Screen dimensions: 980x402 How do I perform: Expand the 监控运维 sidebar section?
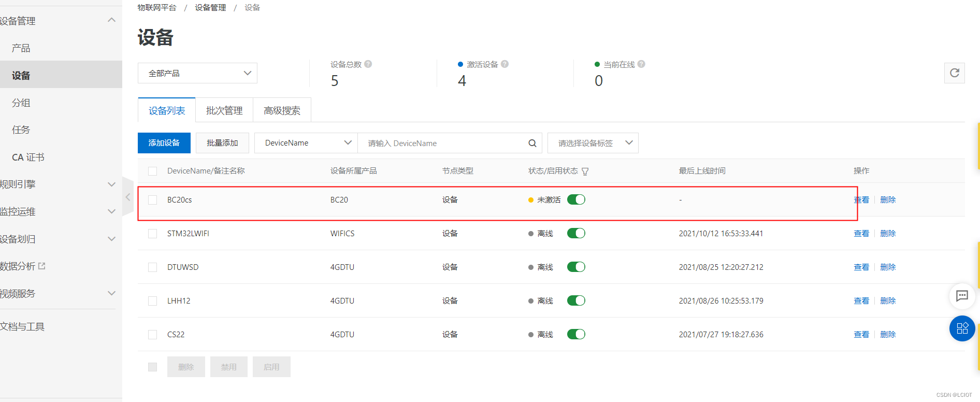pyautogui.click(x=111, y=211)
